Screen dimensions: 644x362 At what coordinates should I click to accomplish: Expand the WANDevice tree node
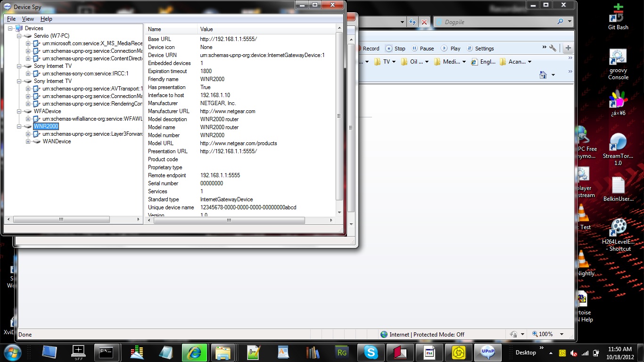pos(28,141)
